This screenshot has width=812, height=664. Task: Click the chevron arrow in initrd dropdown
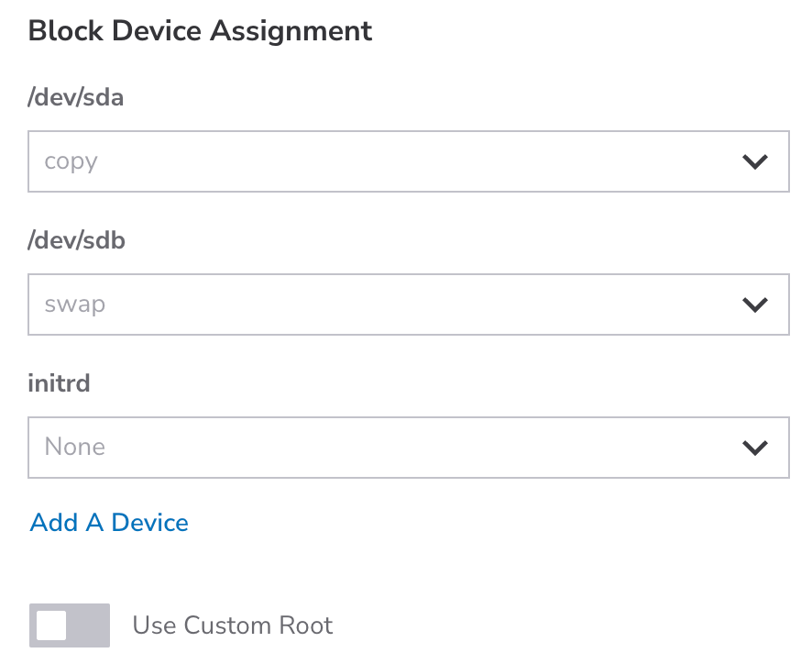pyautogui.click(x=754, y=448)
